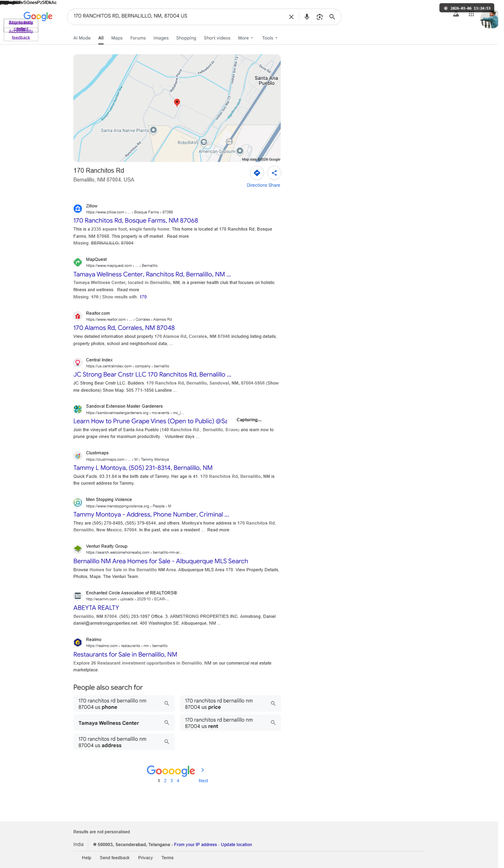Click the Venturi Realty Group favicon
This screenshot has height=868, width=504.
78,549
